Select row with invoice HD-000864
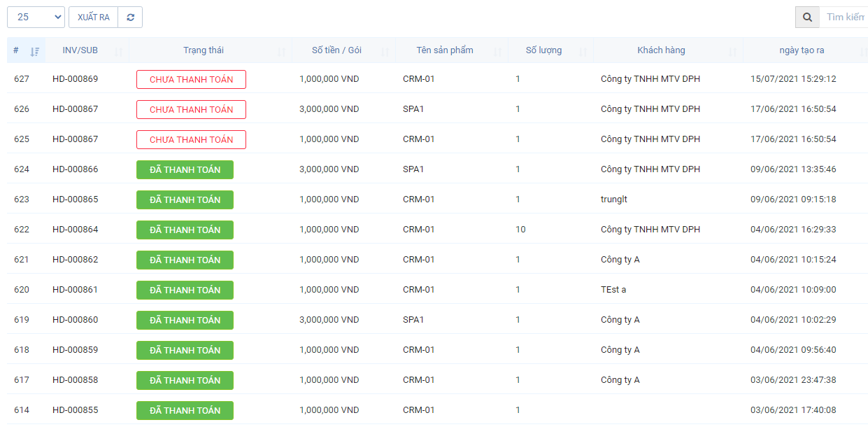Screen dimensions: 868x427 click(x=75, y=230)
